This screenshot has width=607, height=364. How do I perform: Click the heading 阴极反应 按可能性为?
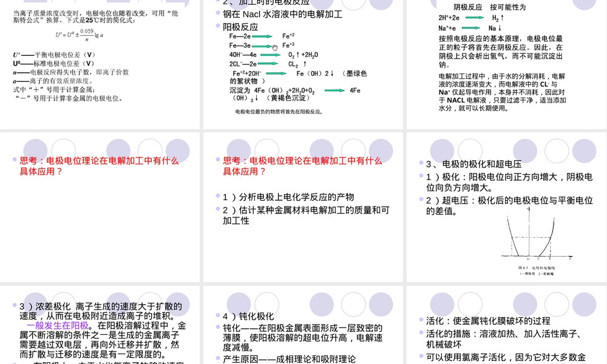pos(490,7)
